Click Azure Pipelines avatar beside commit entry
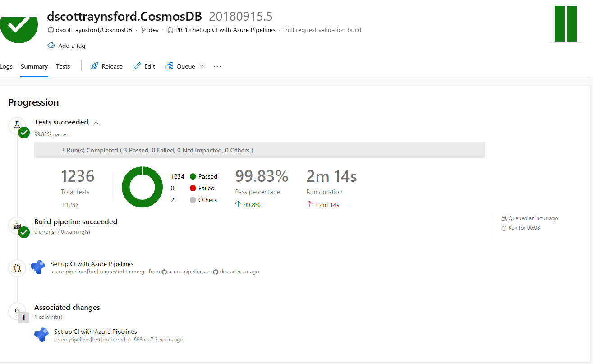 41,335
